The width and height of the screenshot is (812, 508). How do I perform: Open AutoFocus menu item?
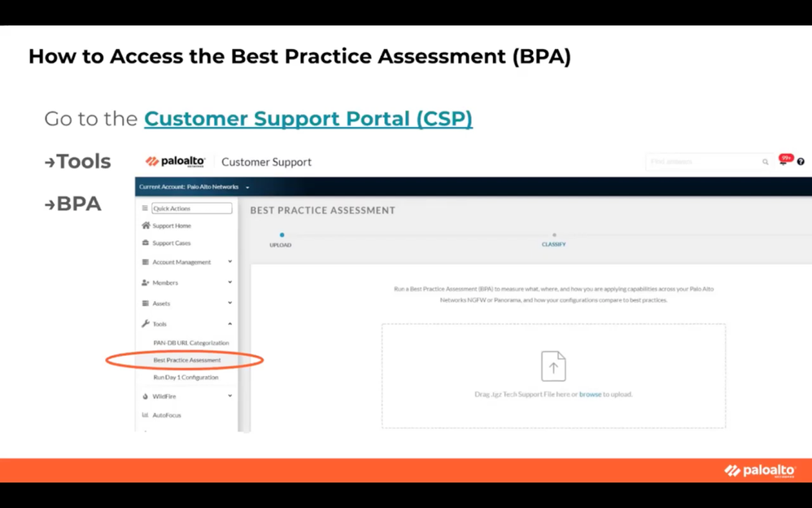[167, 415]
